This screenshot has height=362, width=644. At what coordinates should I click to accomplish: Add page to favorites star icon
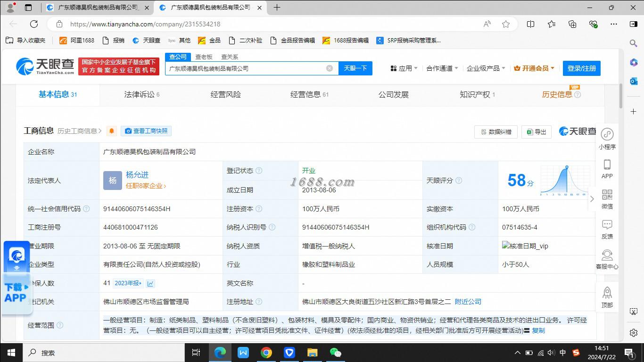point(506,24)
